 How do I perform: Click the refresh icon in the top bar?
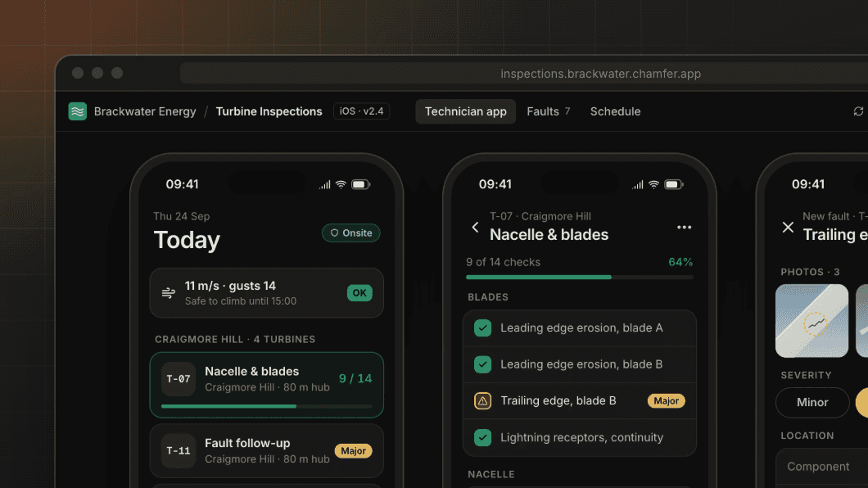pyautogui.click(x=858, y=111)
